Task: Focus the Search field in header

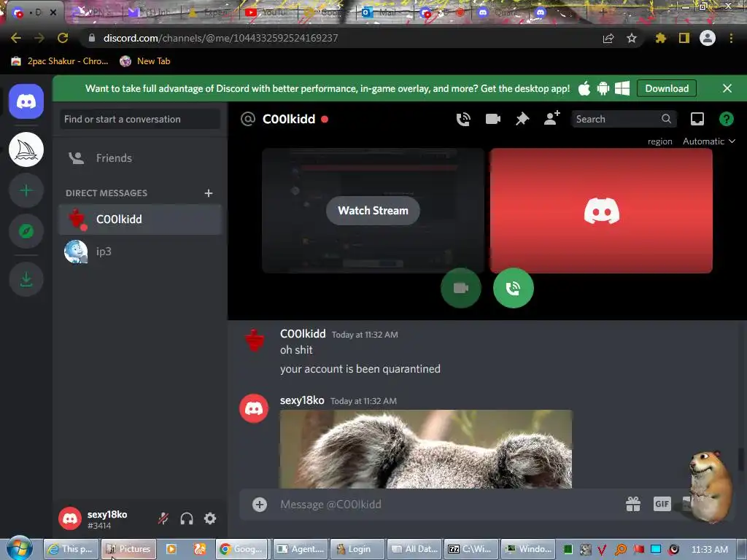Action: pyautogui.click(x=624, y=119)
